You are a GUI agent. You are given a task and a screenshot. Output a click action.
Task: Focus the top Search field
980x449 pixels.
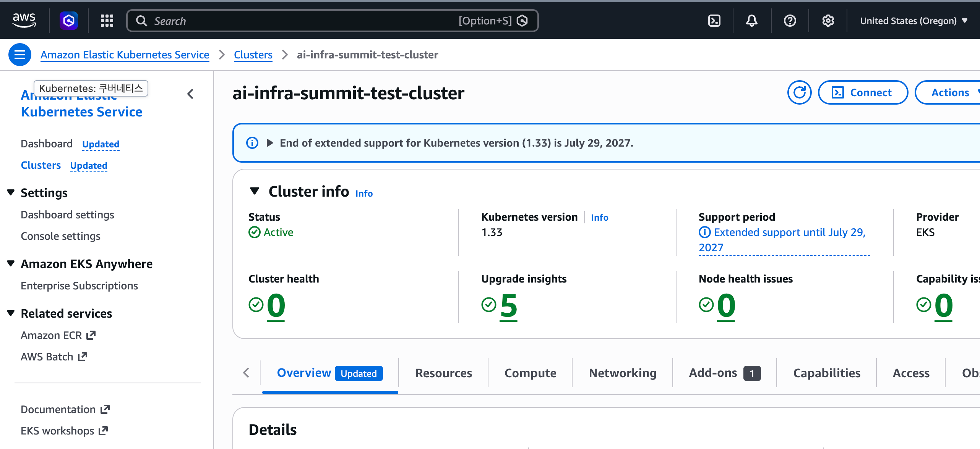[332, 21]
